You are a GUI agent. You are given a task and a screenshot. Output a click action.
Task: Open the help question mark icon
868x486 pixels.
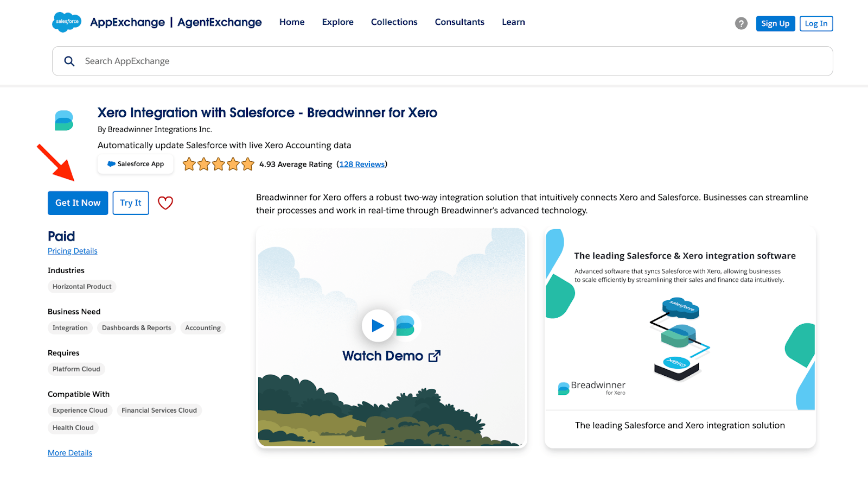(741, 23)
